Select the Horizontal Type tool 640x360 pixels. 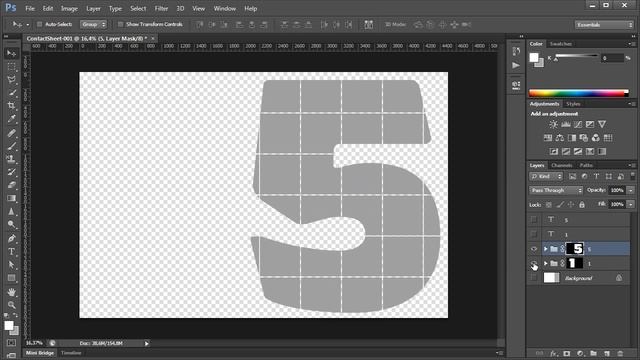point(11,251)
